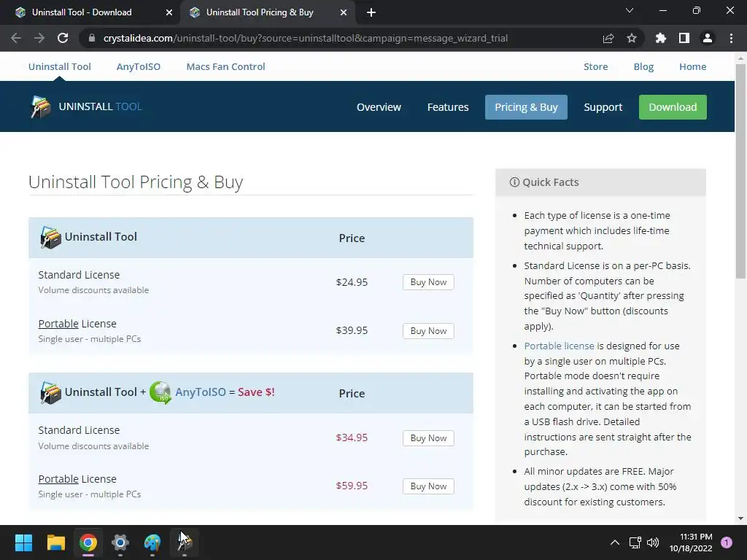Image resolution: width=747 pixels, height=560 pixels.
Task: Open Chrome three-dot menu
Action: (x=731, y=38)
